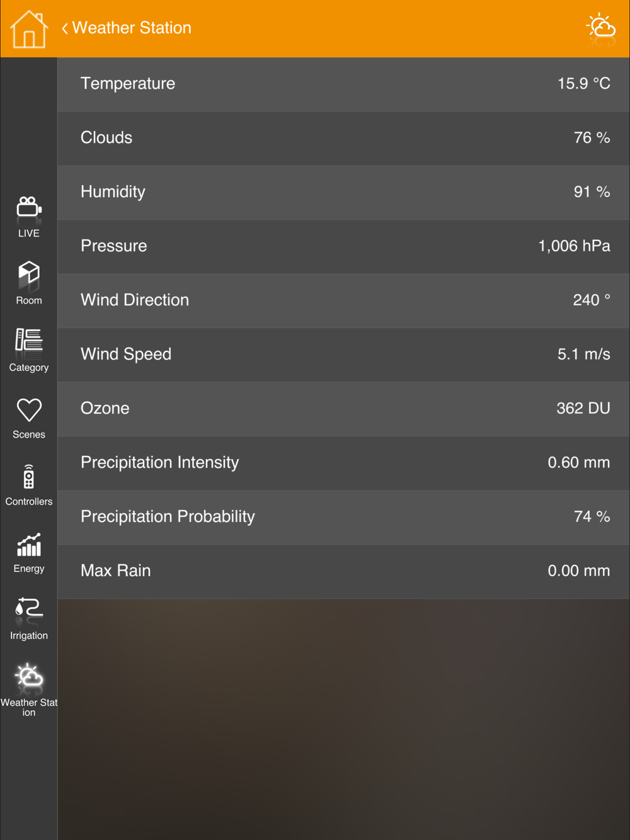Open the Irrigation section
The width and height of the screenshot is (630, 840).
click(x=29, y=619)
